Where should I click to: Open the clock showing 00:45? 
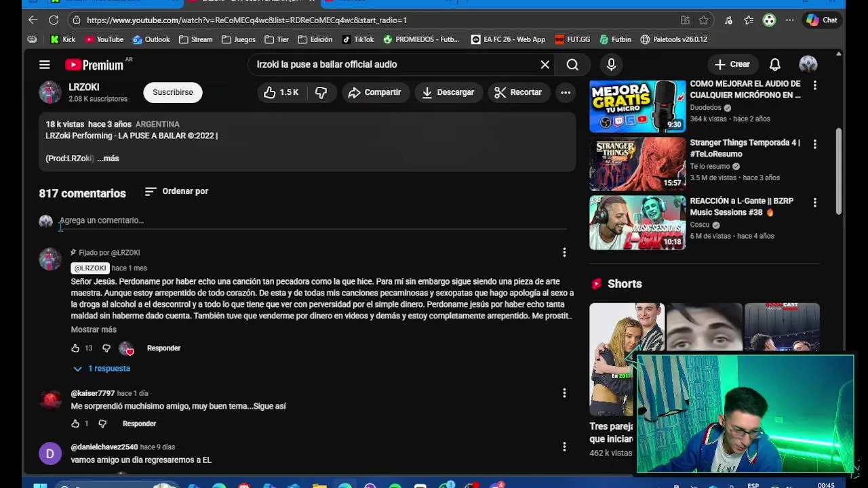(826, 485)
